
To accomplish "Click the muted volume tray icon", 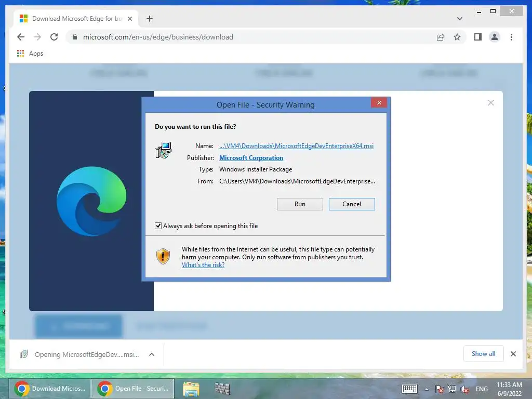I will pos(464,389).
